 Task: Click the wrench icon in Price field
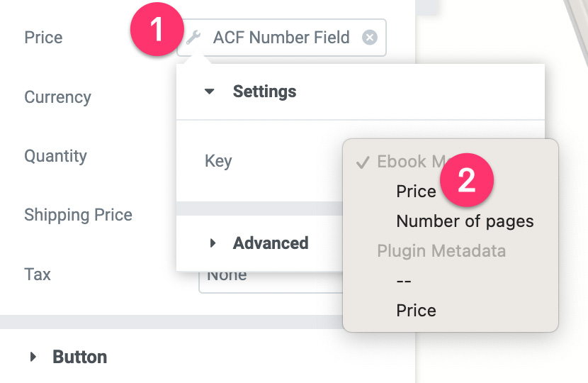point(193,38)
